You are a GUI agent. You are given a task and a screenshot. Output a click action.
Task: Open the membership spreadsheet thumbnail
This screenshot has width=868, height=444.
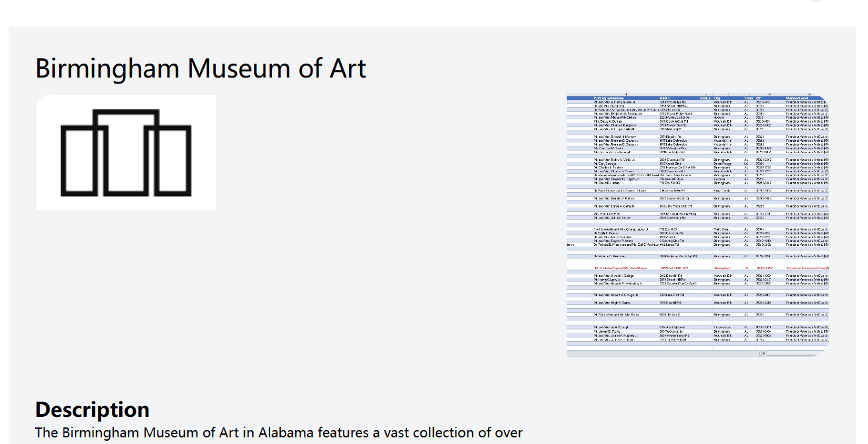697,225
